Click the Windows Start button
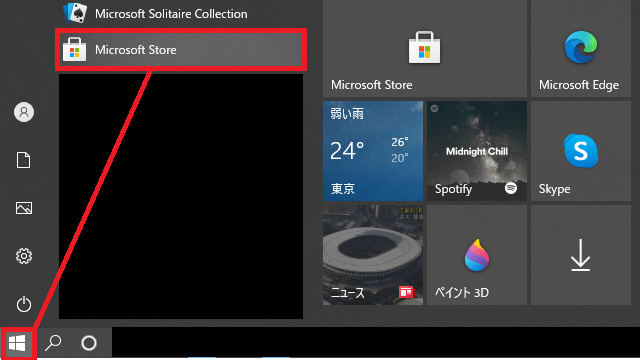 [x=17, y=343]
